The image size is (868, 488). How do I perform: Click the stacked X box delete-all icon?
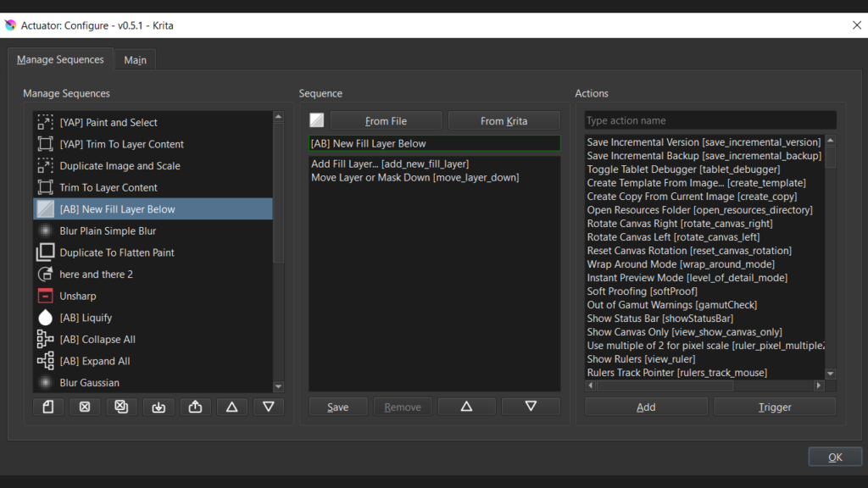[121, 407]
